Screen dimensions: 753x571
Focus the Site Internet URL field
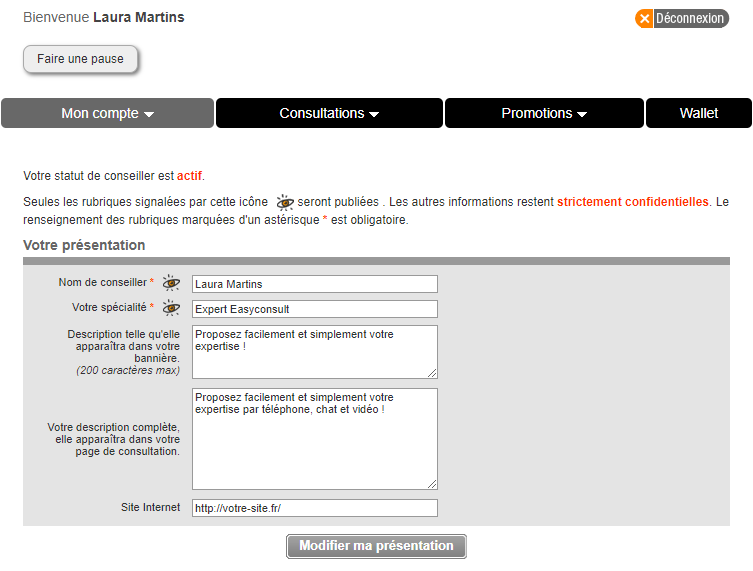tap(315, 508)
